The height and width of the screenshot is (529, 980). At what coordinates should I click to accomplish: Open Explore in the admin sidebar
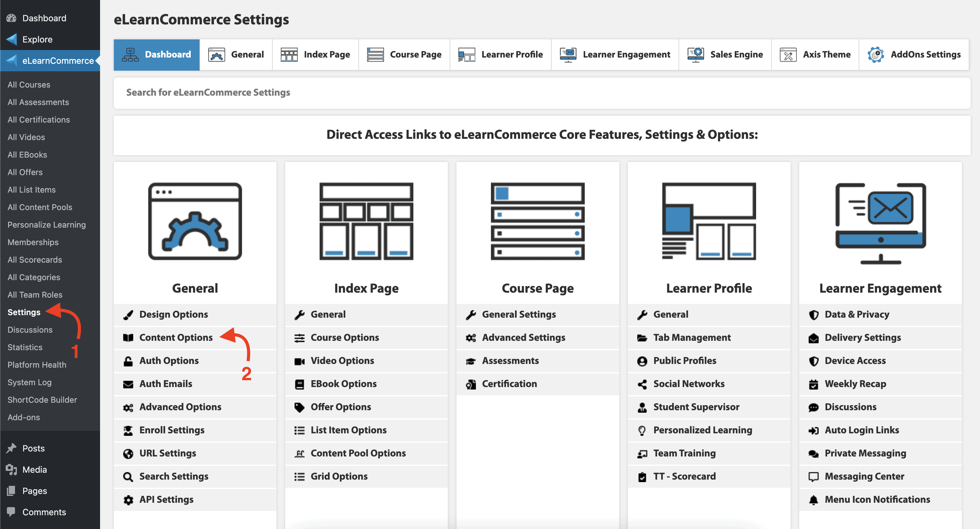click(x=37, y=39)
